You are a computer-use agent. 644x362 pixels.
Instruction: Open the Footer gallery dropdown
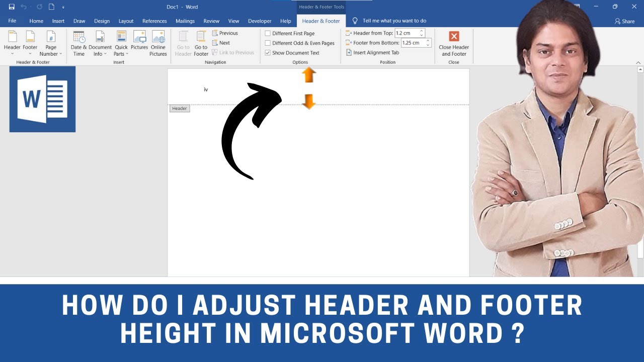pos(30,43)
